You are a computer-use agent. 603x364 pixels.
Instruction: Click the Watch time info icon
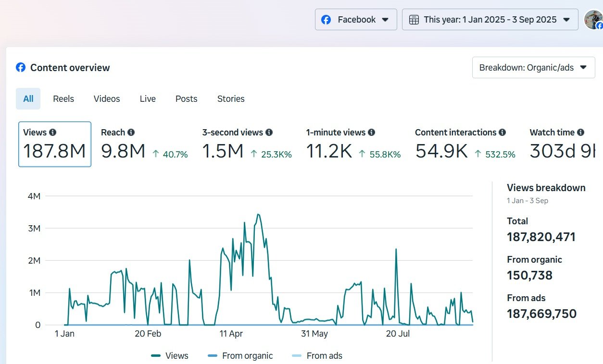pos(580,133)
